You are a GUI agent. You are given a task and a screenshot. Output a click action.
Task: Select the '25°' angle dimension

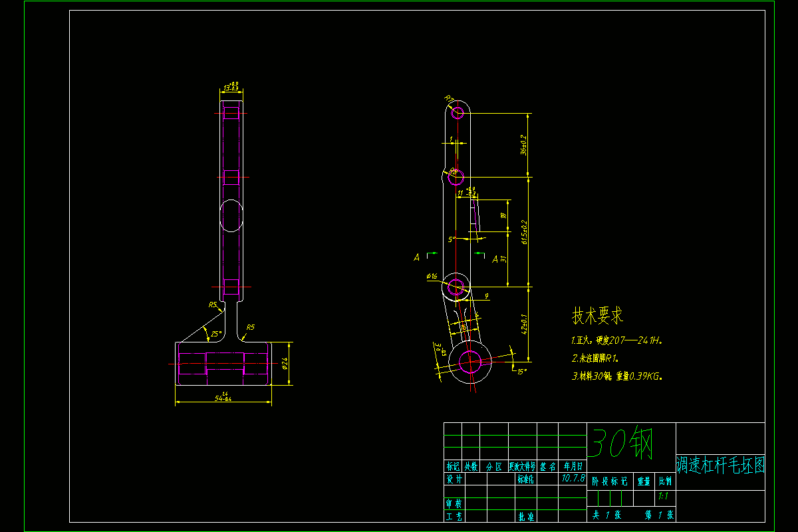point(216,334)
